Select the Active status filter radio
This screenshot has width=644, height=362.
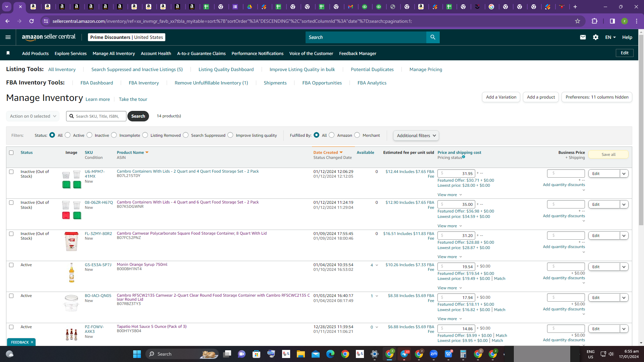point(68,135)
